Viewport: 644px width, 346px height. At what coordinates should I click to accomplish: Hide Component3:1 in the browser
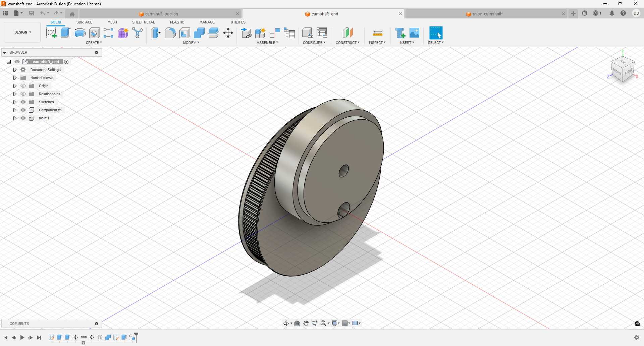click(23, 110)
